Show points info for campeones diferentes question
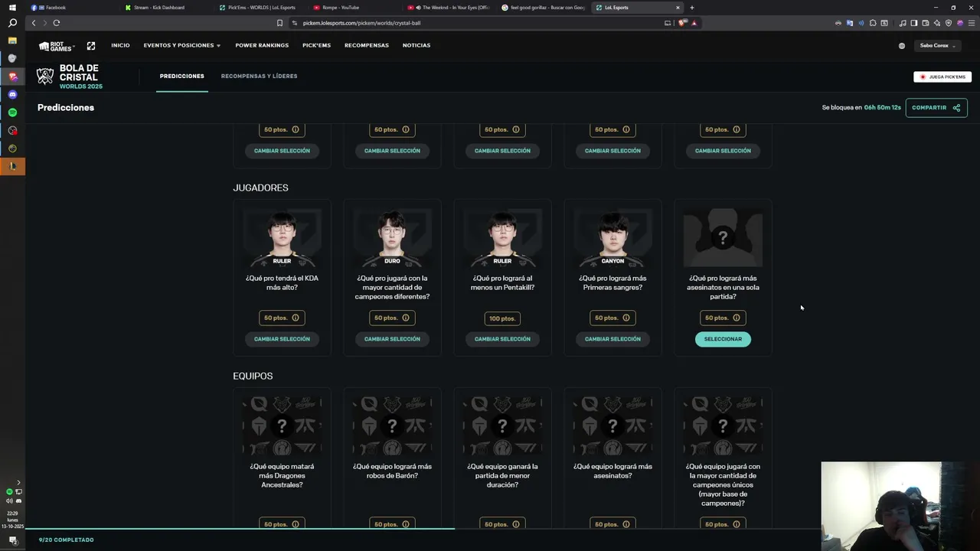Screen dimensions: 980x551 (406, 318)
